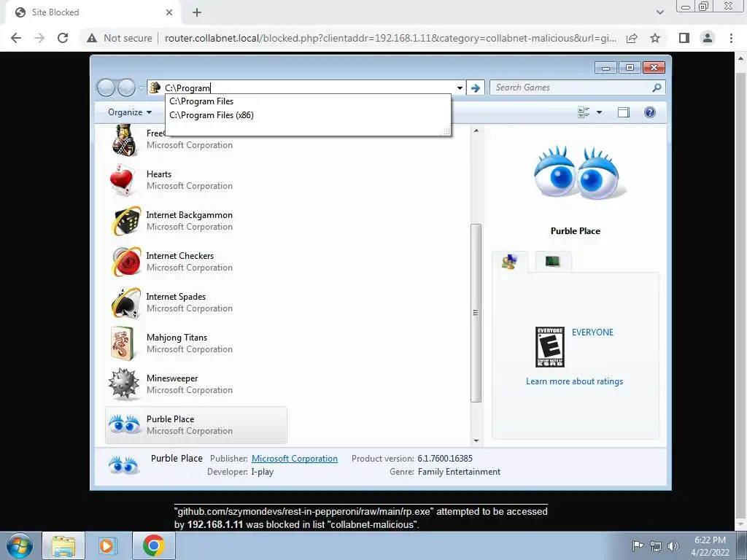Click the games list scroll down arrow
747x560 pixels.
(476, 441)
